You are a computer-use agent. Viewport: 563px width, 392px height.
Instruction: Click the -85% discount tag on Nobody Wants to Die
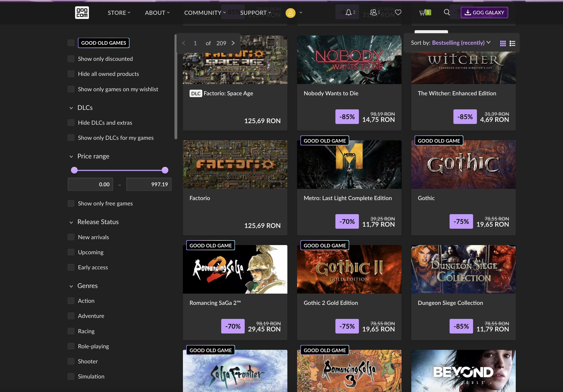tap(347, 117)
